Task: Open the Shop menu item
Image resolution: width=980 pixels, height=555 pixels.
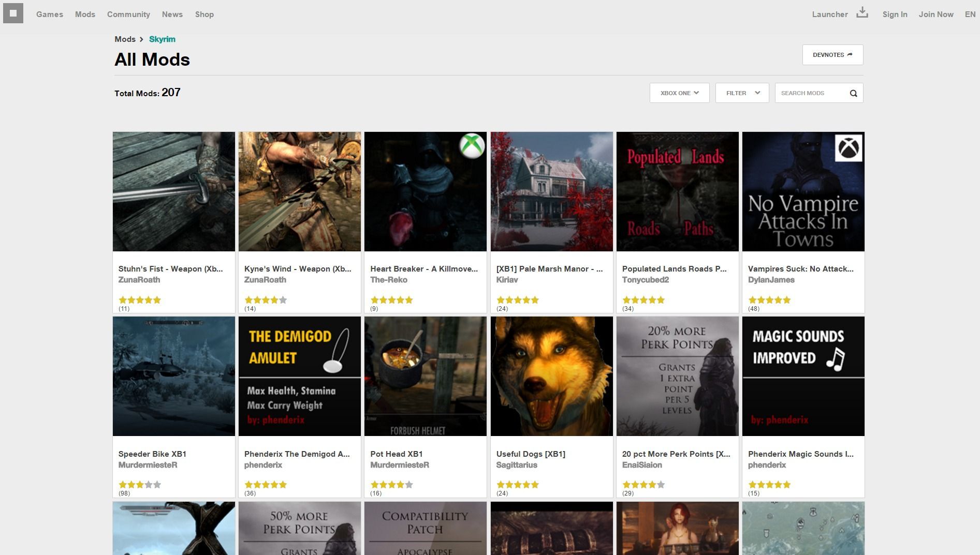Action: click(204, 14)
